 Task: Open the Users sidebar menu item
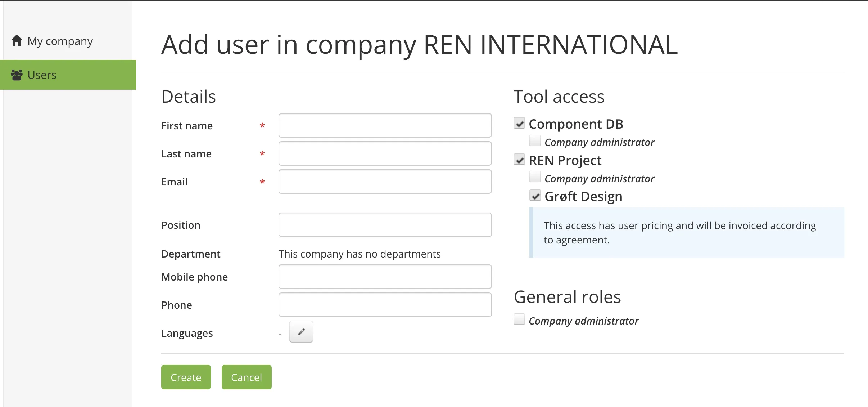pos(42,75)
